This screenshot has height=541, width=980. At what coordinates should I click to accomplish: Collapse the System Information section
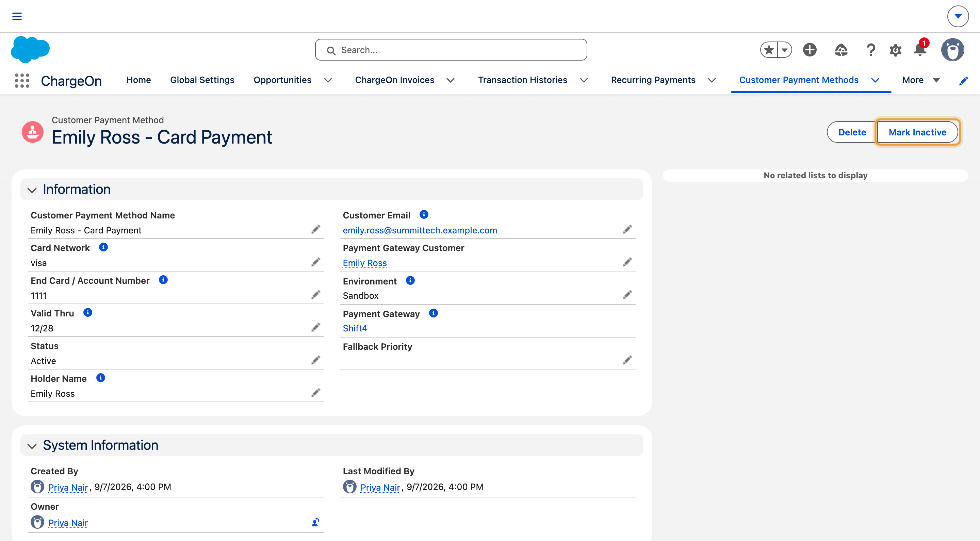[x=32, y=446]
